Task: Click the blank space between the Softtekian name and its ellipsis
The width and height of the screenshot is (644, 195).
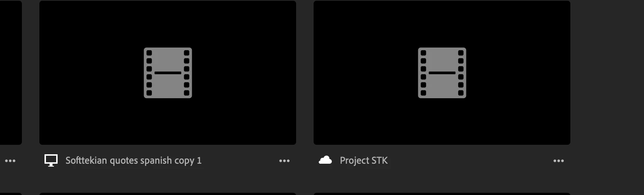Action: pos(240,160)
